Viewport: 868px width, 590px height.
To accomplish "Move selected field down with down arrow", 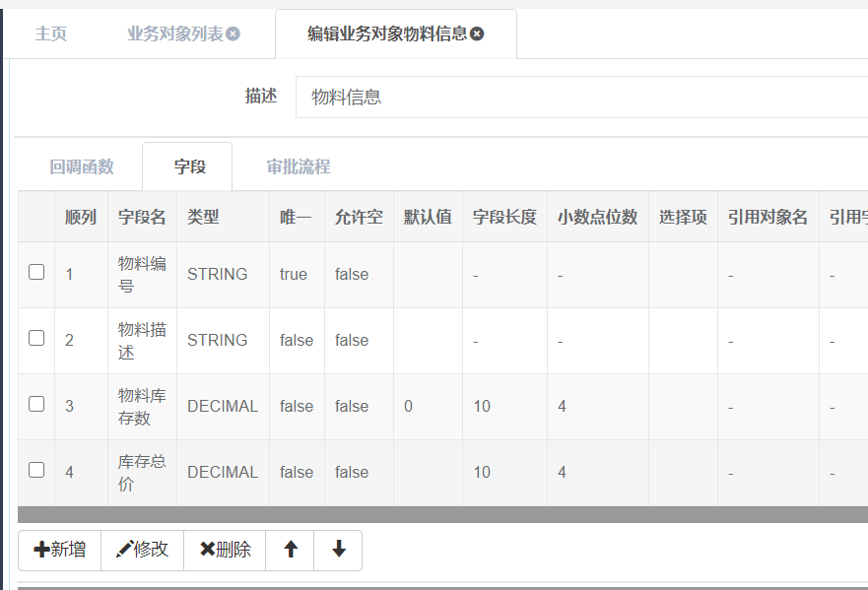I will pyautogui.click(x=338, y=550).
